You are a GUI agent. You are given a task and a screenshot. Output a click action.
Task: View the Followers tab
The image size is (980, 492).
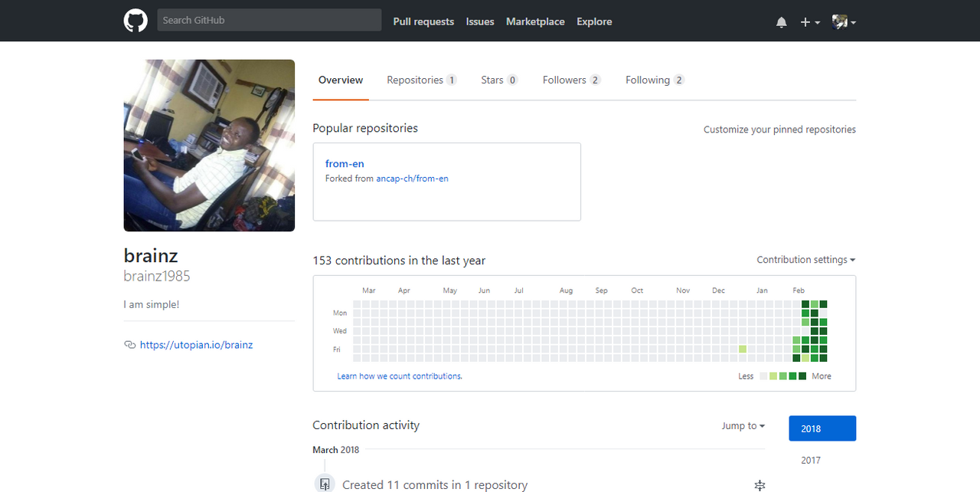[572, 80]
